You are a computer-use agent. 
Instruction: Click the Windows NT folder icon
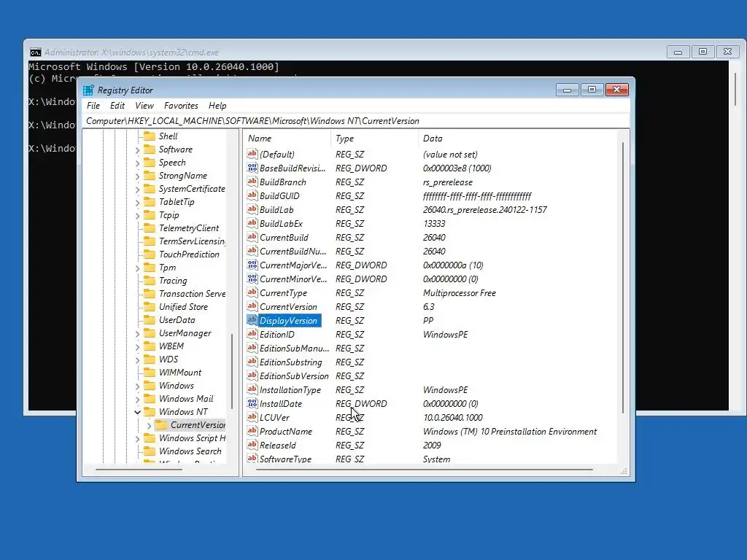pos(150,411)
